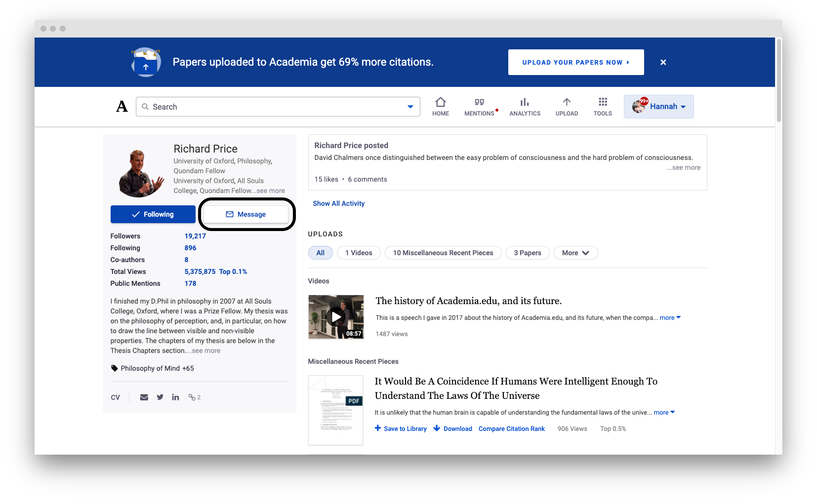
Task: Expand the bio with see more
Action: [204, 351]
